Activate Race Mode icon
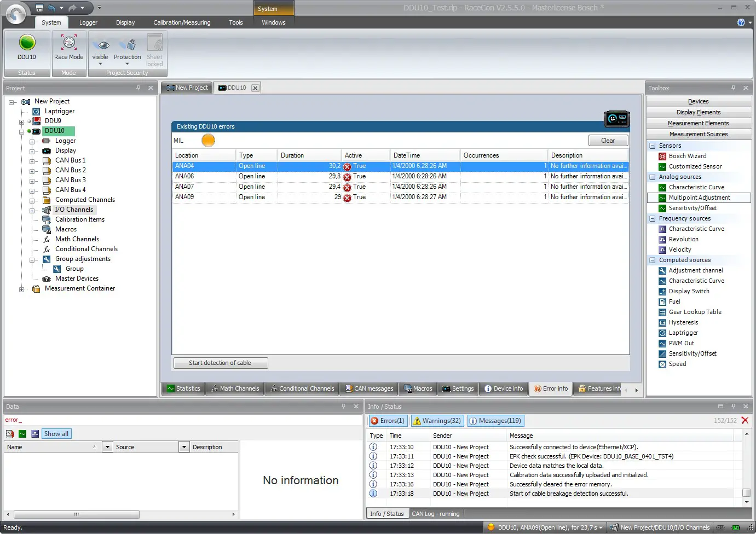Image resolution: width=756 pixels, height=534 pixels. (x=69, y=43)
